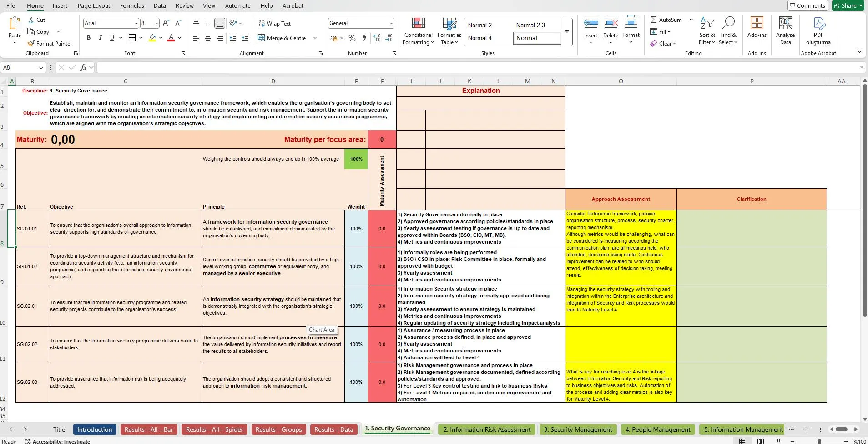This screenshot has height=444, width=868.
Task: Click the vertical scrollbar thumb
Action: tap(865, 201)
